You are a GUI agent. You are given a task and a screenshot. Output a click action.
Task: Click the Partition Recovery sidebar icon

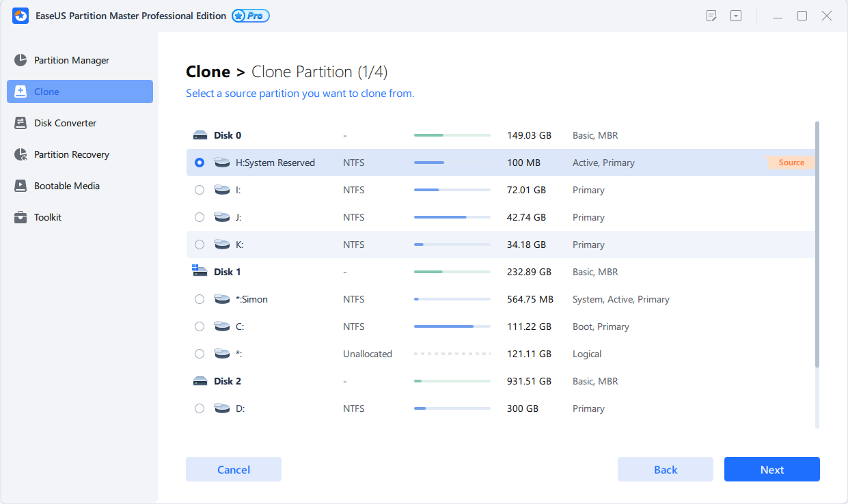tap(20, 154)
